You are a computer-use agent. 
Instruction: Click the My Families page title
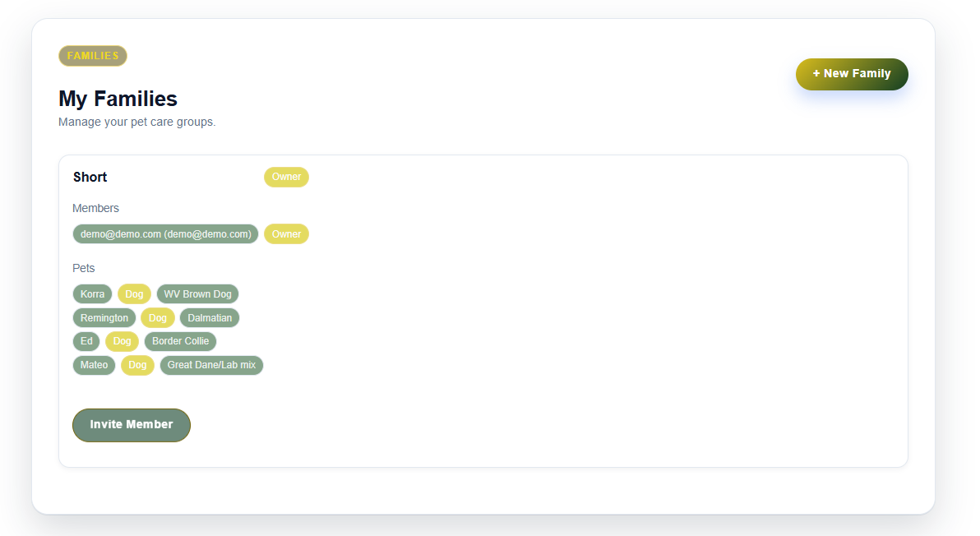[x=118, y=99]
